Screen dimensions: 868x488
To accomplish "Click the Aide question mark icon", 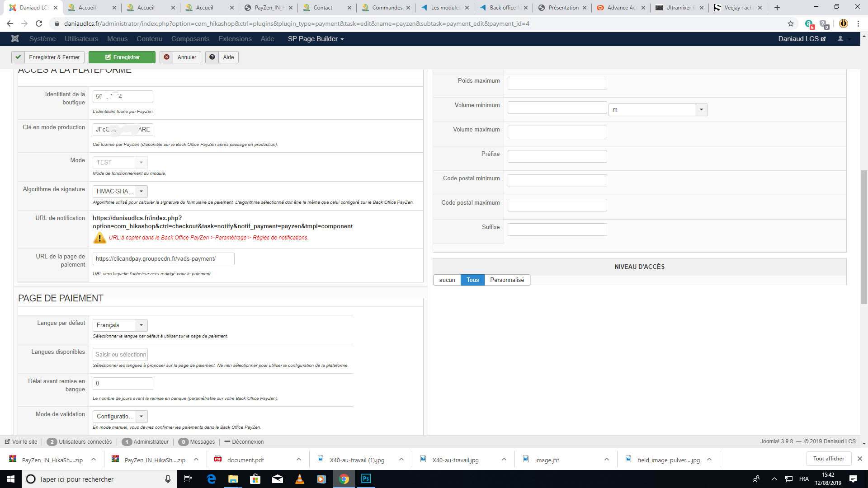I will click(x=212, y=57).
